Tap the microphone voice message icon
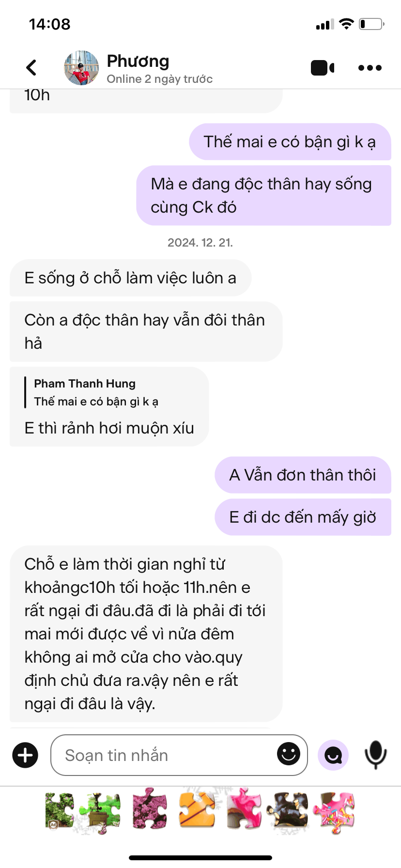Viewport: 401px width, 868px height. [375, 755]
